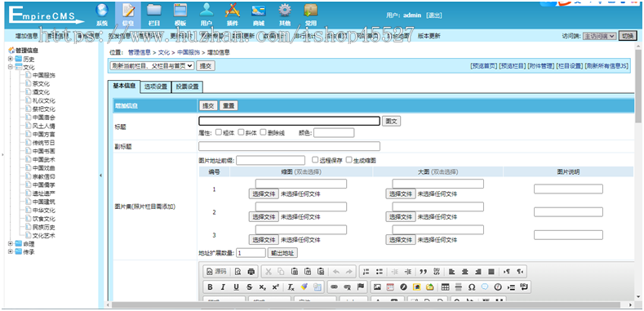Insert a numbered list in editor

point(366,272)
